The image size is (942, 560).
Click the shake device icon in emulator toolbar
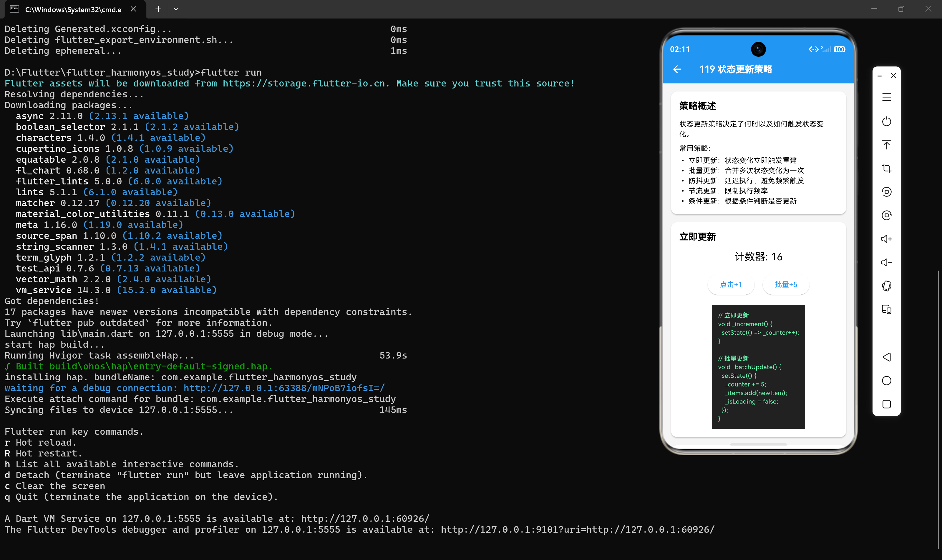coord(886,286)
